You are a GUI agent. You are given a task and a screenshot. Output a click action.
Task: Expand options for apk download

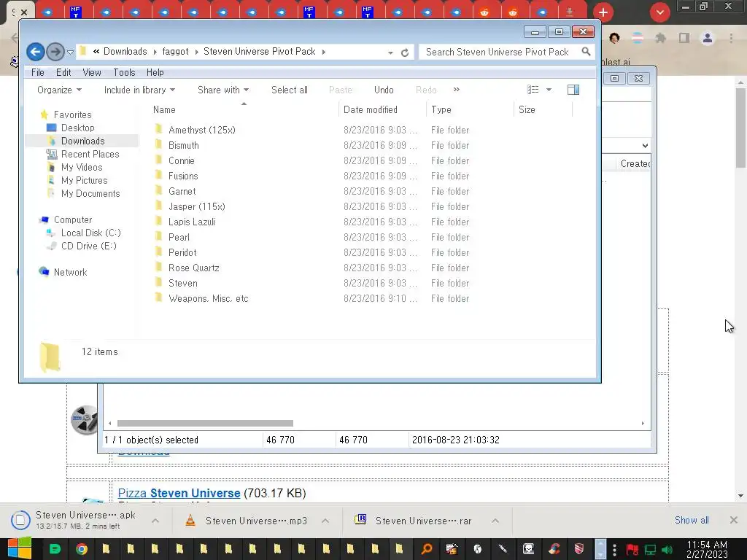(x=155, y=521)
